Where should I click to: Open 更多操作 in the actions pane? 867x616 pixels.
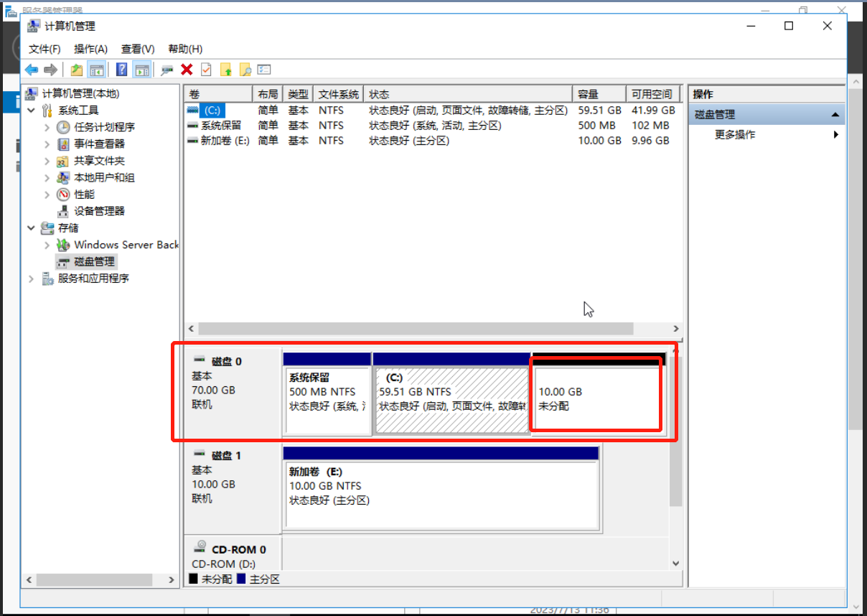pos(735,134)
